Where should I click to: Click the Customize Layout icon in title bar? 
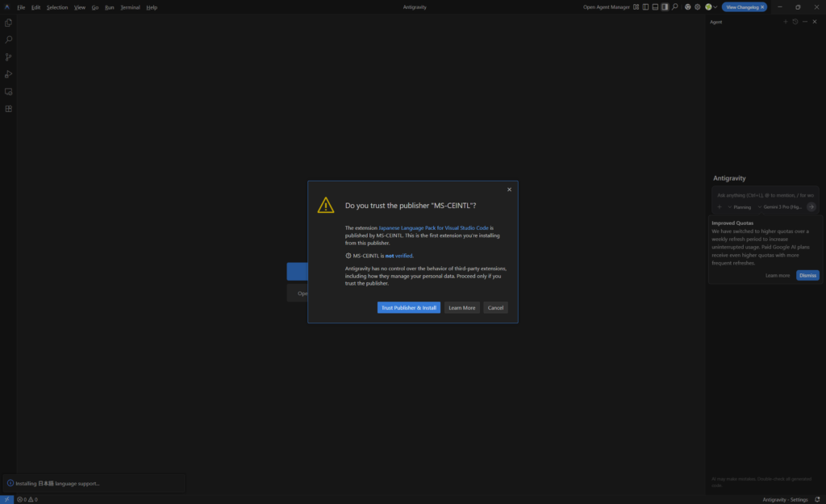636,7
